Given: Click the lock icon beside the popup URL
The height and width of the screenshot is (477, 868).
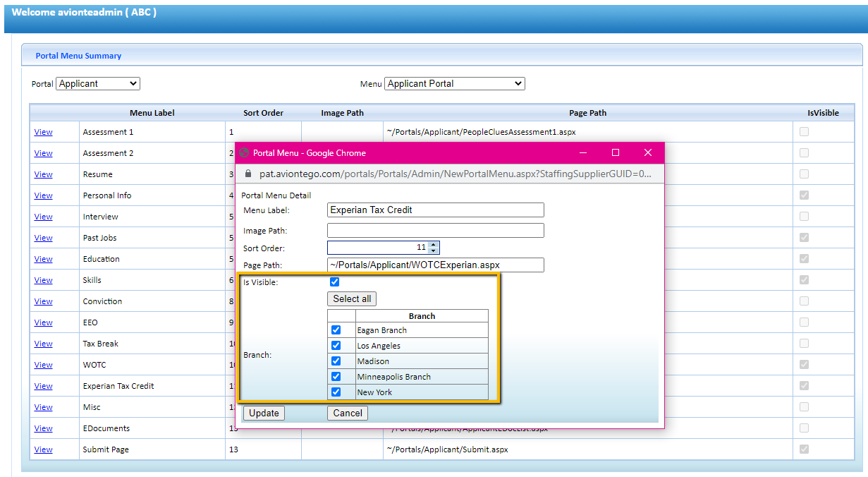Looking at the screenshot, I should coord(247,174).
